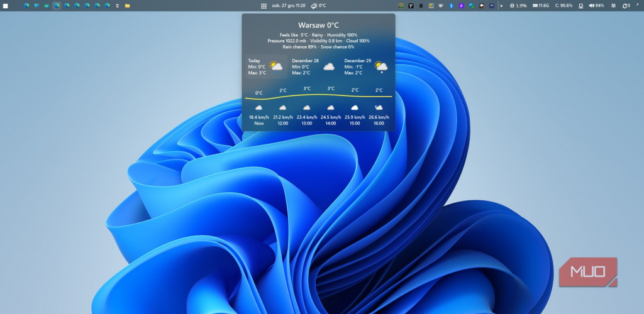Open the notifications bell showing 0
Viewport: 644px width, 314px height.
[x=626, y=6]
